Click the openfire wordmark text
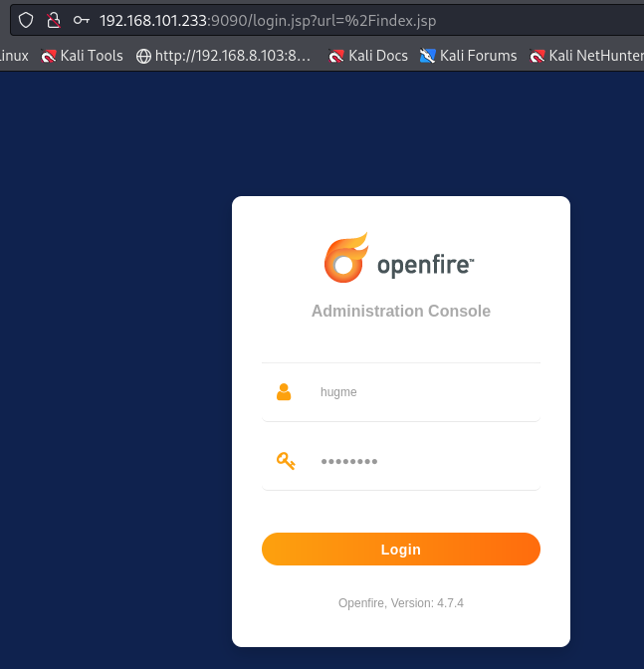 (425, 265)
